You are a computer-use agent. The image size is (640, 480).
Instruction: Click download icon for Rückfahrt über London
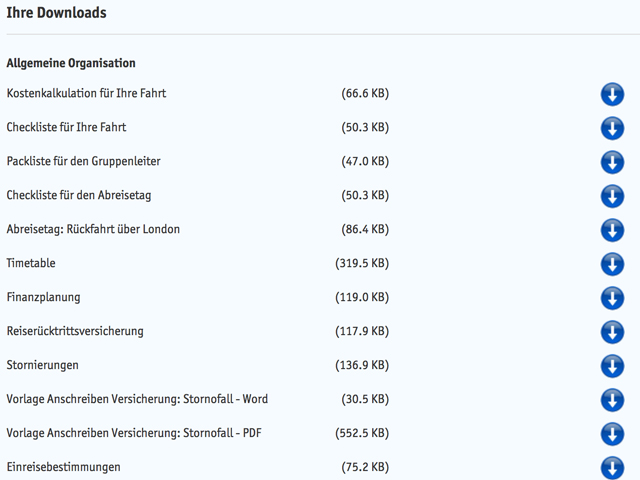click(612, 230)
